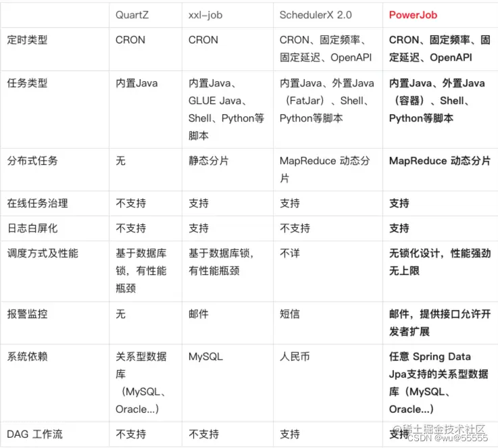This screenshot has height=448, width=498.
Task: Click the 短信 cell
Action: click(x=290, y=314)
